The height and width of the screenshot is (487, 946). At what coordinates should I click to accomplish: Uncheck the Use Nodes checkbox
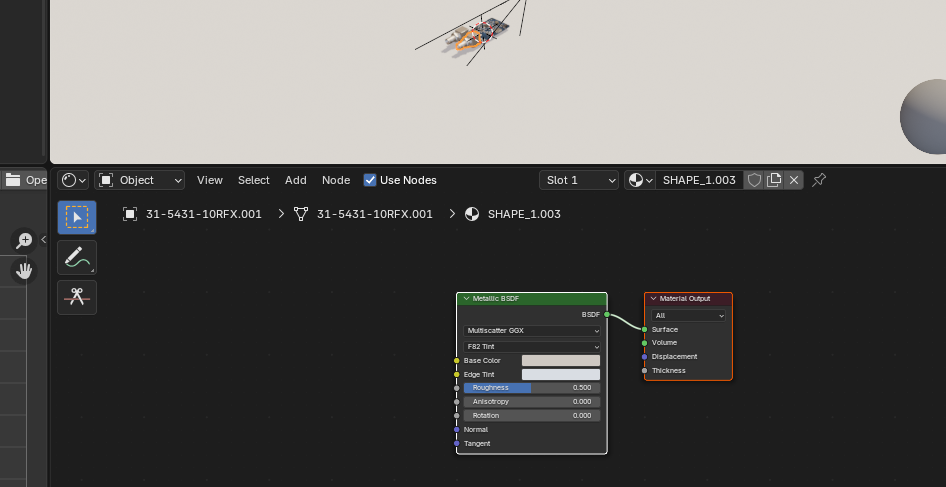tap(370, 180)
